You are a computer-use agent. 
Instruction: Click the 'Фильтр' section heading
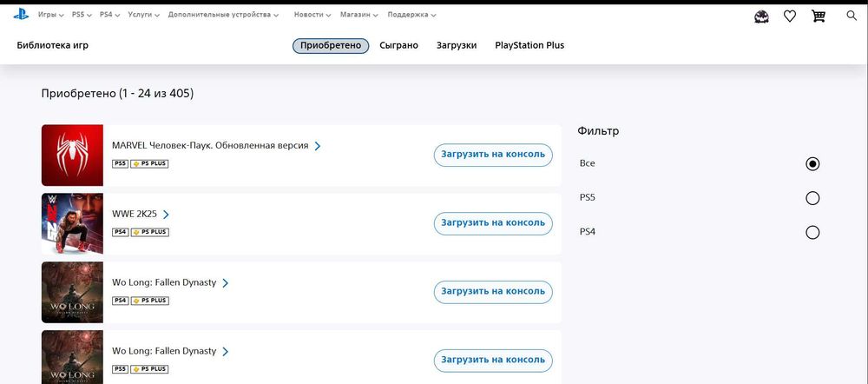tap(598, 131)
